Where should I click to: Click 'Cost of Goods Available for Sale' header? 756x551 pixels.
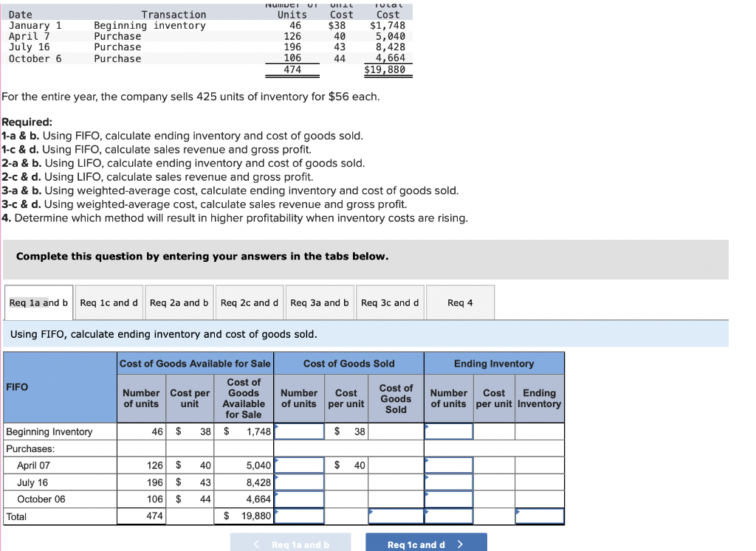(x=195, y=364)
